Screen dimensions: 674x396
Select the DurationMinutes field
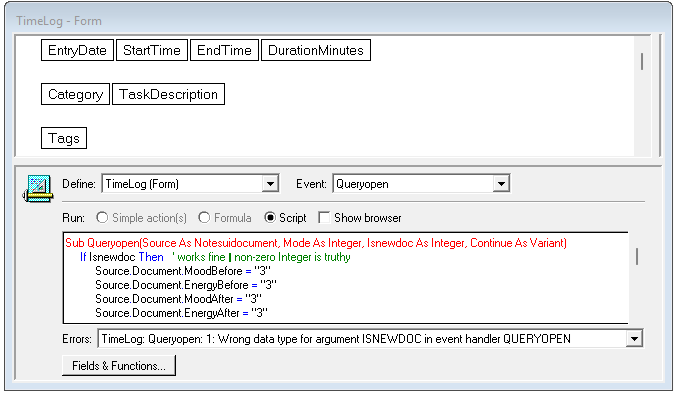[316, 50]
